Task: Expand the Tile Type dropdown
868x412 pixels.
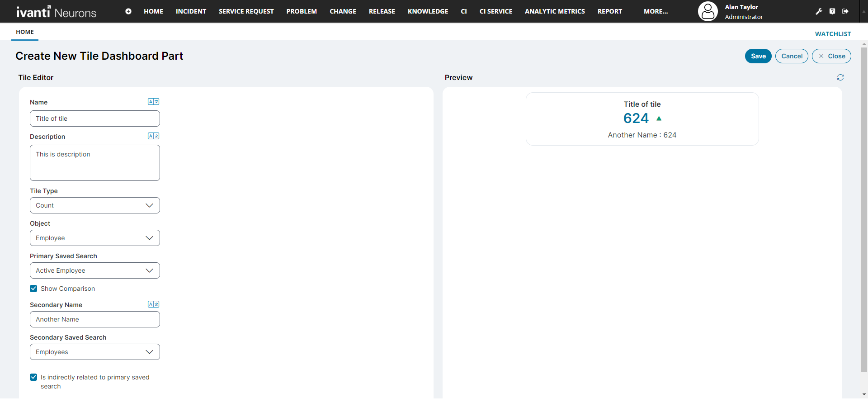Action: pyautogui.click(x=95, y=205)
